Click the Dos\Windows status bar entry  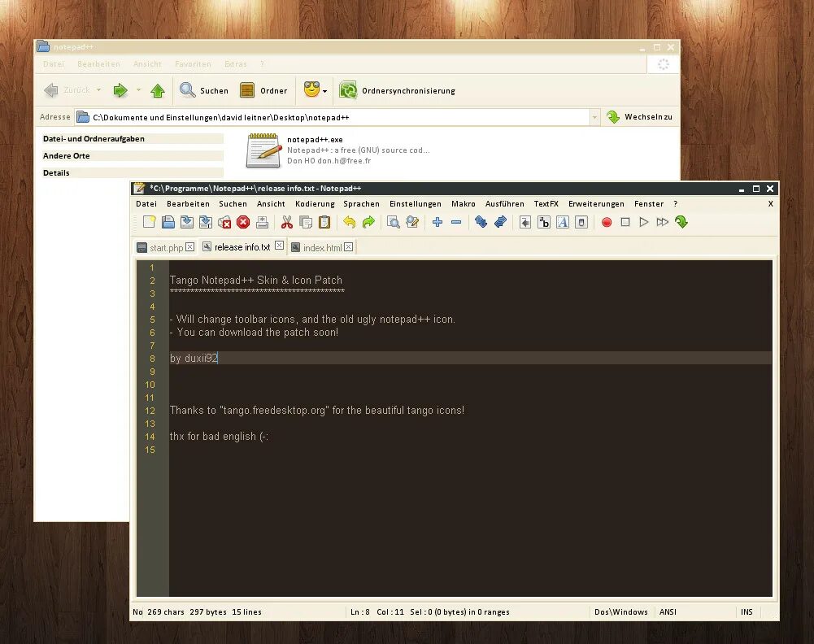(621, 612)
